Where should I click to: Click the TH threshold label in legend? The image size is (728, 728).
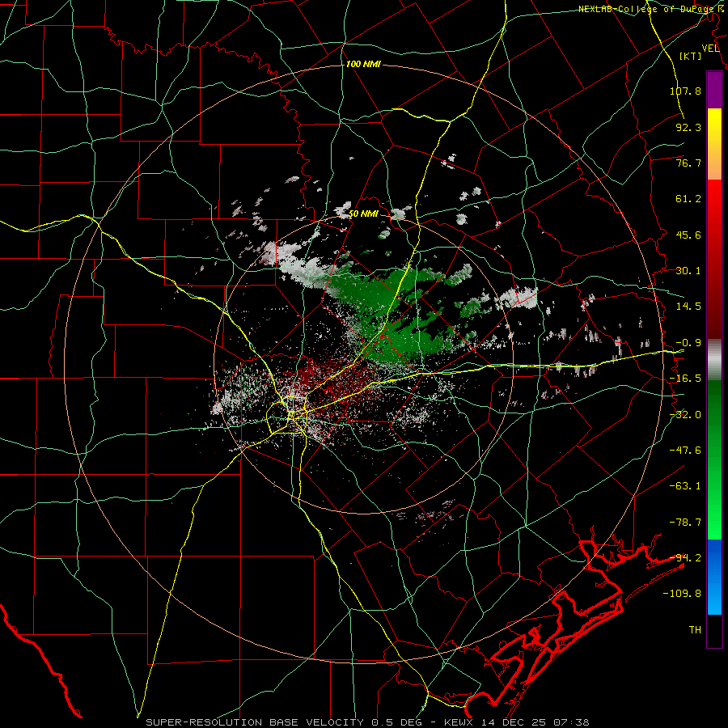click(x=695, y=629)
